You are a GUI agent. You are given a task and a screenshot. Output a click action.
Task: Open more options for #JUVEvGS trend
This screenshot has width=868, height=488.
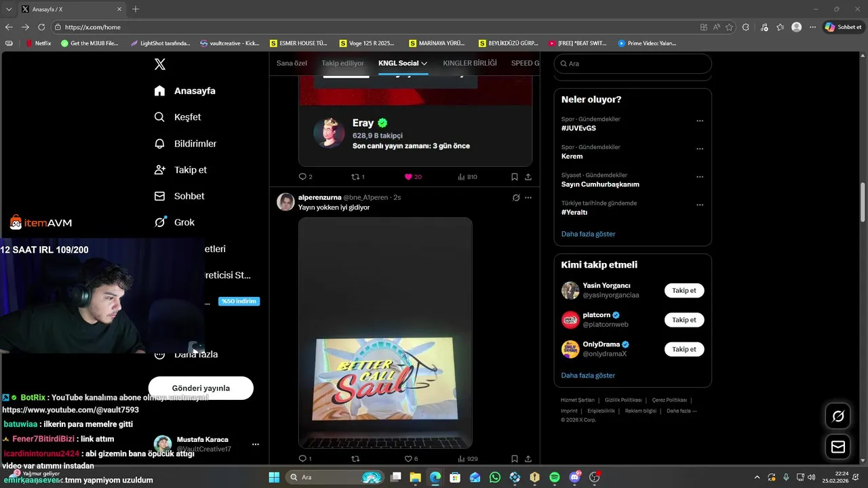pyautogui.click(x=700, y=121)
